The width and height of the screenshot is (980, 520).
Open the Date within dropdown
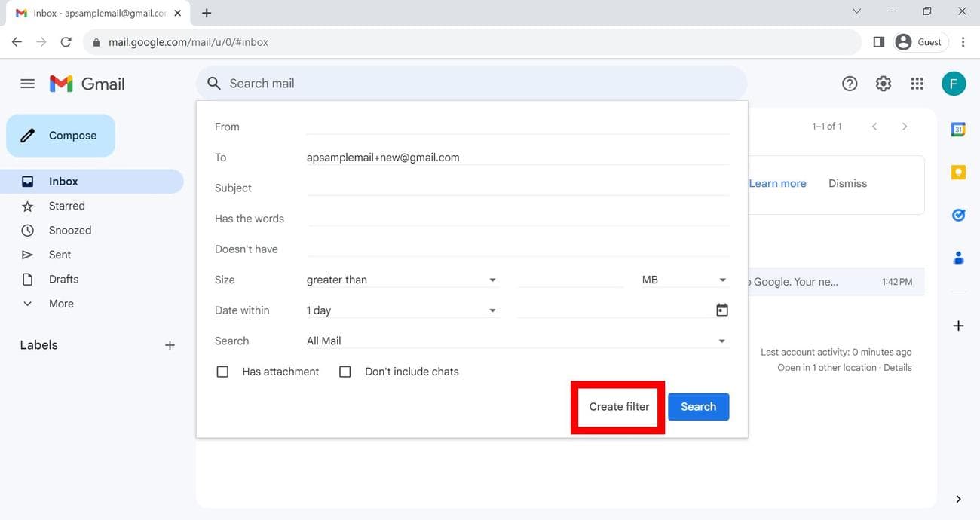click(x=492, y=310)
